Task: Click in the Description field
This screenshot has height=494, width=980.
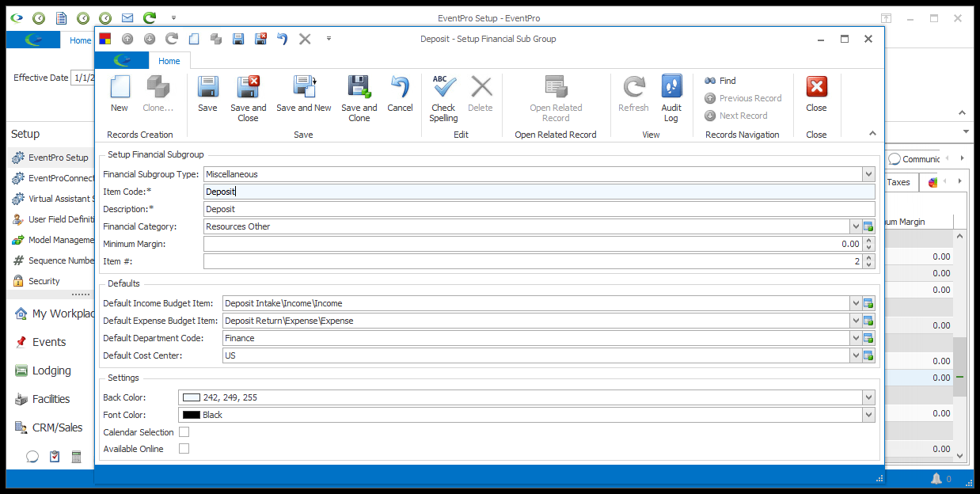Action: point(539,209)
